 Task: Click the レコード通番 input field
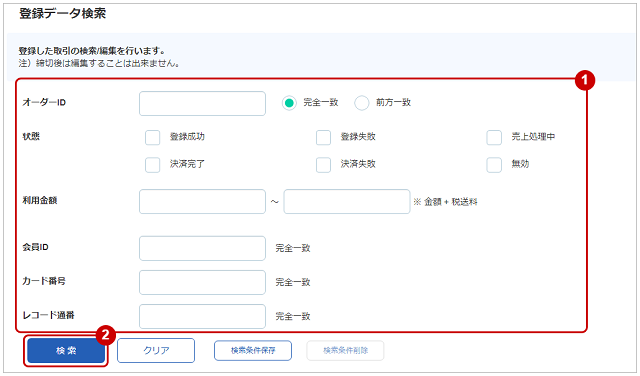(202, 316)
